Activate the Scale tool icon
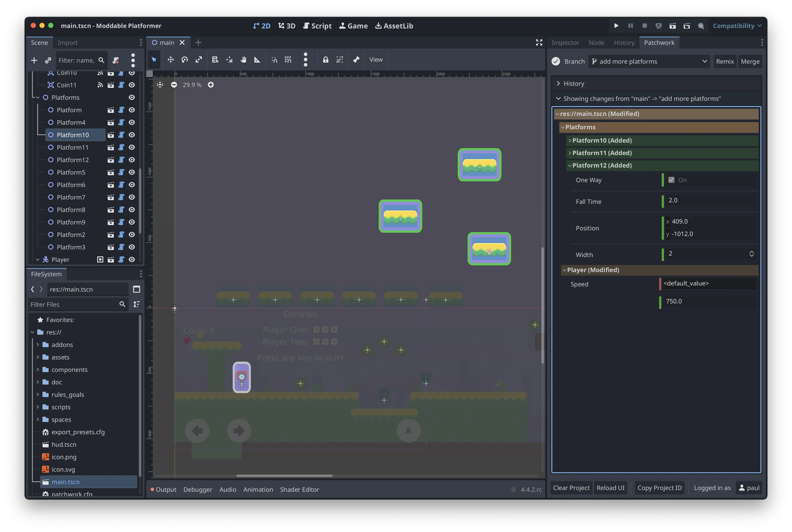The height and width of the screenshot is (532, 792). click(x=199, y=60)
